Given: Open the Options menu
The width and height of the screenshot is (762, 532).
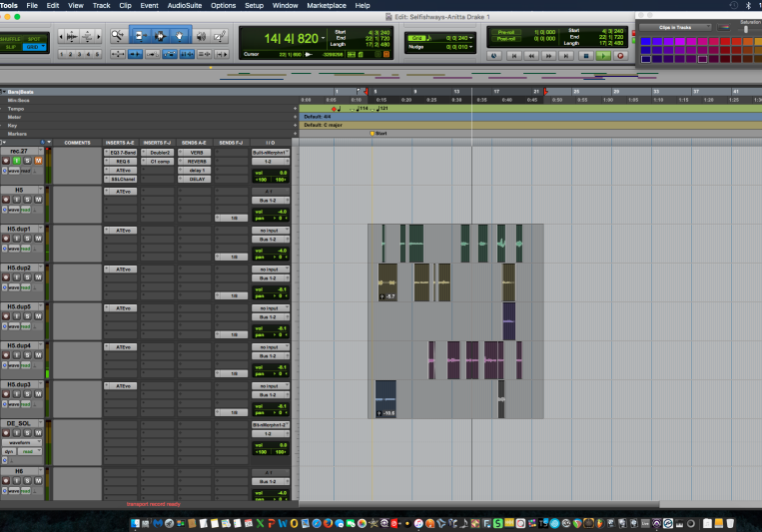Looking at the screenshot, I should (223, 5).
